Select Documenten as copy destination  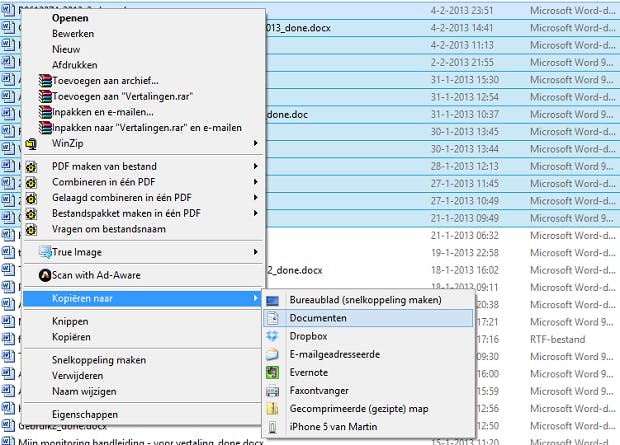click(x=318, y=318)
